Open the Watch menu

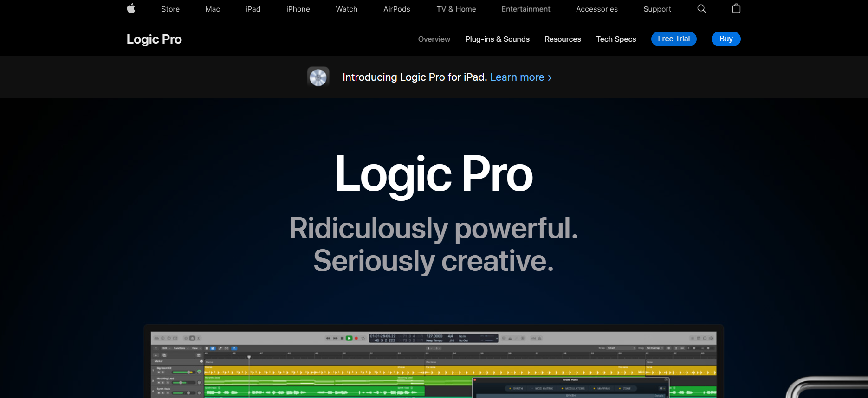(347, 9)
